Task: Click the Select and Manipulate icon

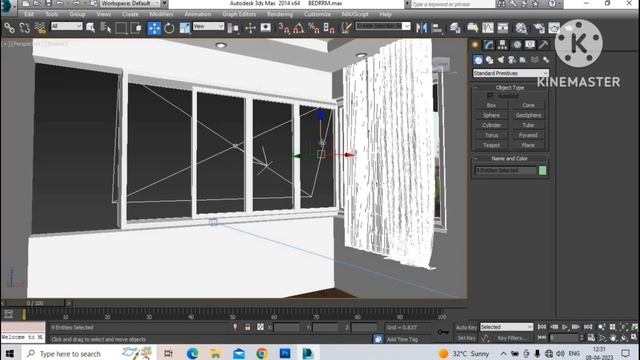Action: pyautogui.click(x=250, y=28)
